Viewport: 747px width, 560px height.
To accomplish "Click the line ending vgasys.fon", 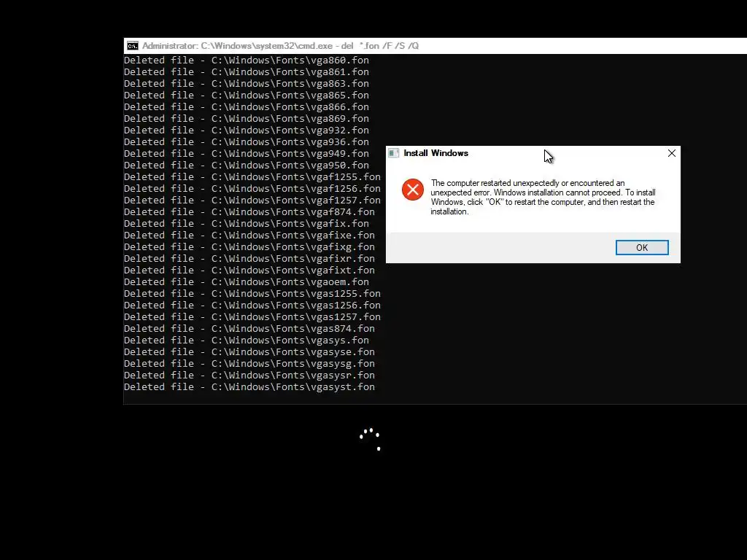I will point(247,340).
